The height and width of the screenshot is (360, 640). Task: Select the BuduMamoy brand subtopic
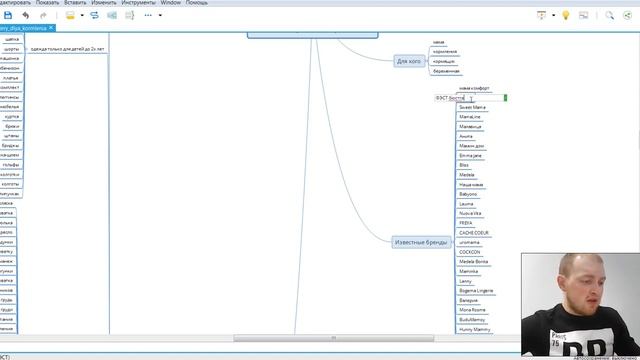coord(472,320)
